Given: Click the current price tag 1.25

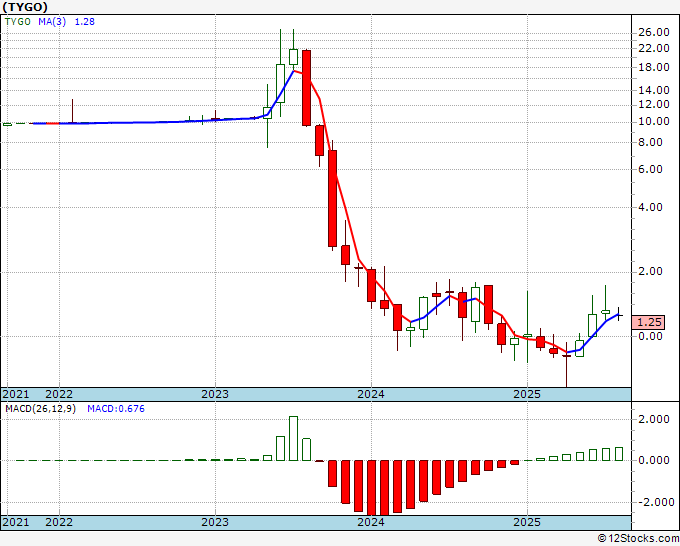Looking at the screenshot, I should click(x=649, y=322).
